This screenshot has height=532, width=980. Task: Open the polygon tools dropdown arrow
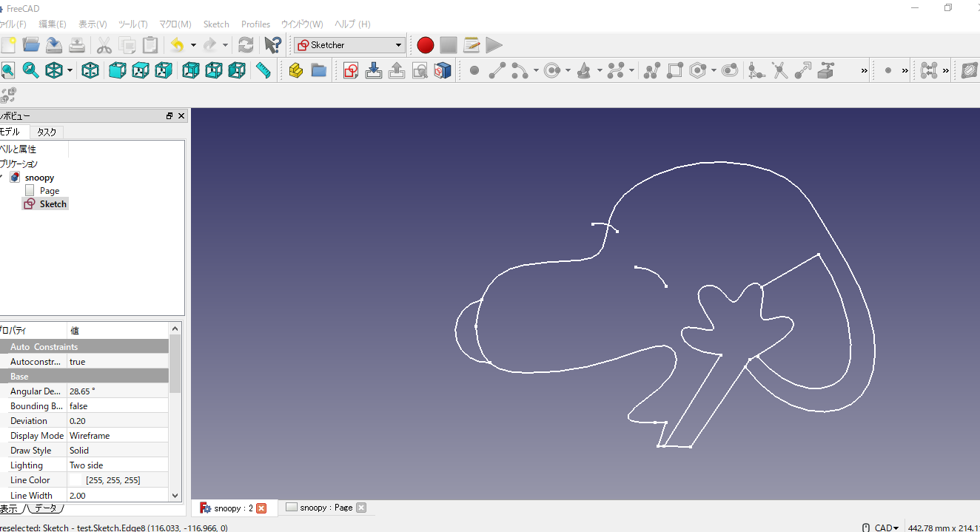(714, 70)
